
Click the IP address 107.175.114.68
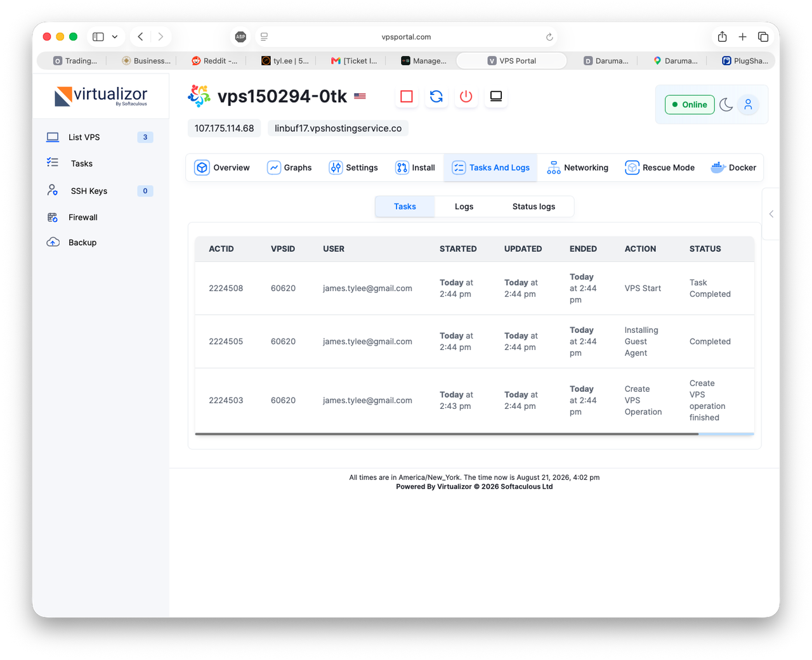click(x=224, y=128)
